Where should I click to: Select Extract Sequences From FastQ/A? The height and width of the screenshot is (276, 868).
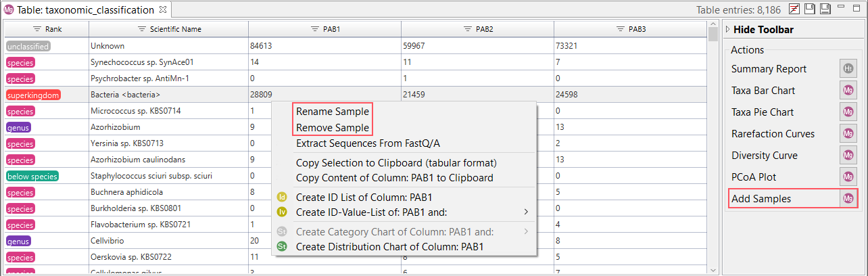368,143
